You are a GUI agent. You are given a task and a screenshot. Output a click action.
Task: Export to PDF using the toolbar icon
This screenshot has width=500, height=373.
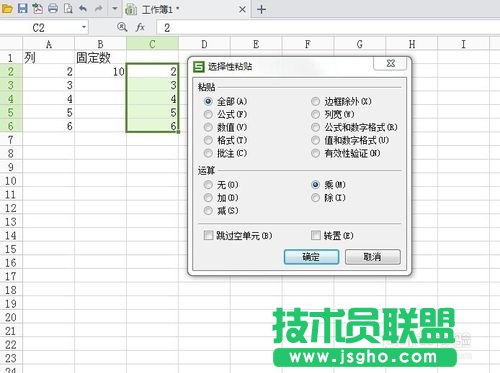[x=38, y=8]
